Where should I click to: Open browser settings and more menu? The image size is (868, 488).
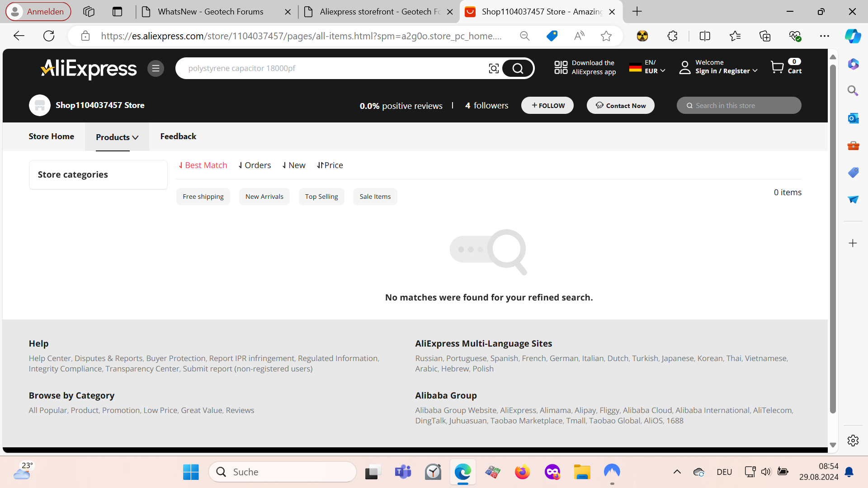click(825, 36)
